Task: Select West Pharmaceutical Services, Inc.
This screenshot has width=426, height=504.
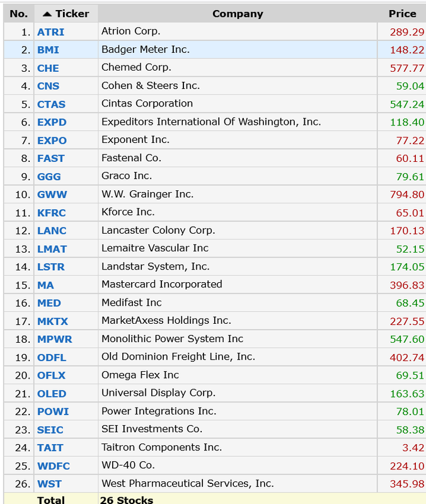Action: click(188, 484)
